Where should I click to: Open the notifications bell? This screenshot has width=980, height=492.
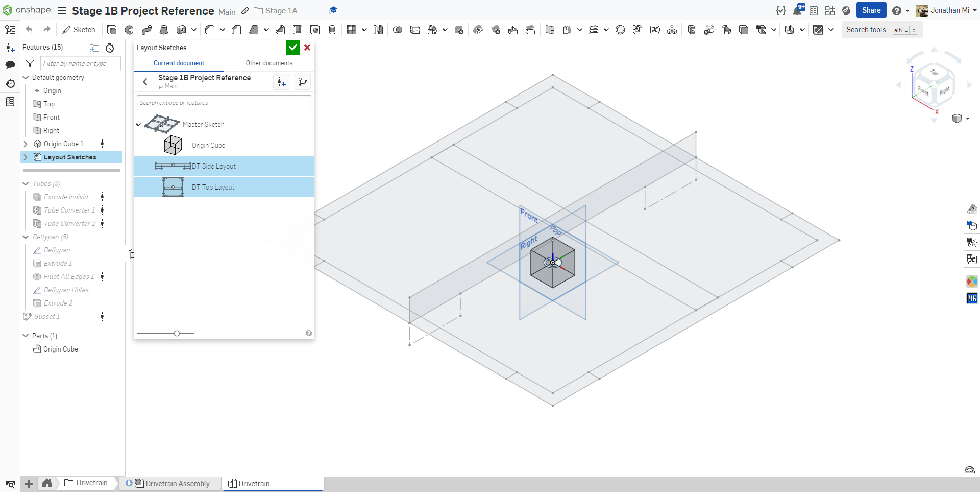tap(797, 11)
